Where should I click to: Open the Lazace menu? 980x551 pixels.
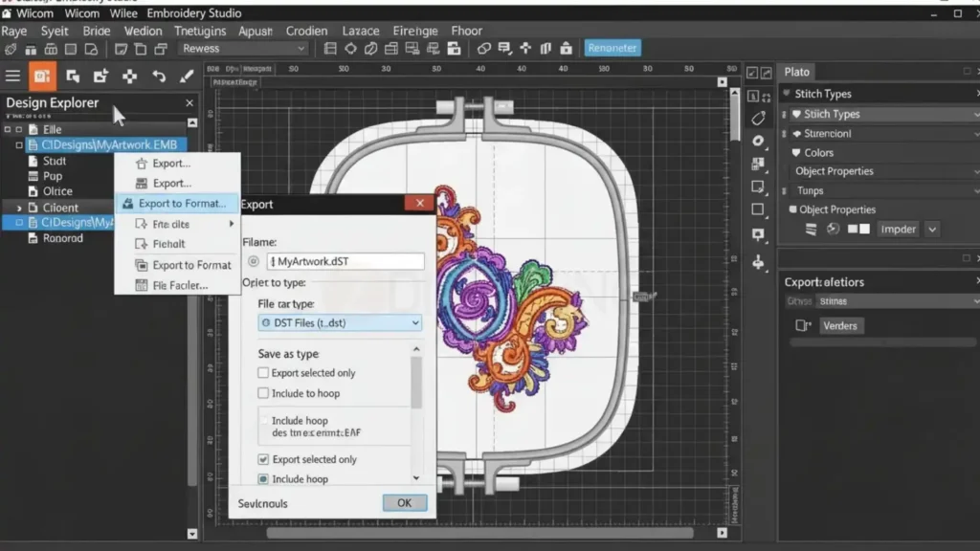[x=361, y=31]
